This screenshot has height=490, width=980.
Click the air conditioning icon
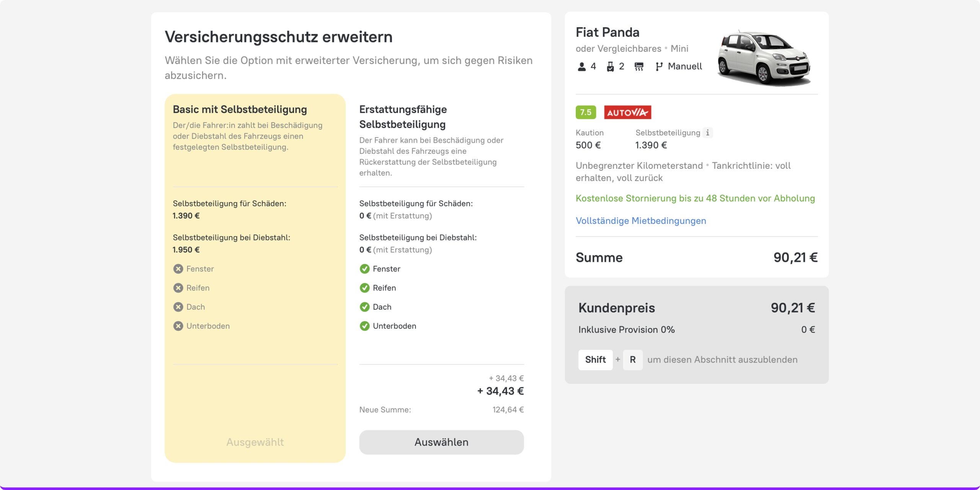639,67
